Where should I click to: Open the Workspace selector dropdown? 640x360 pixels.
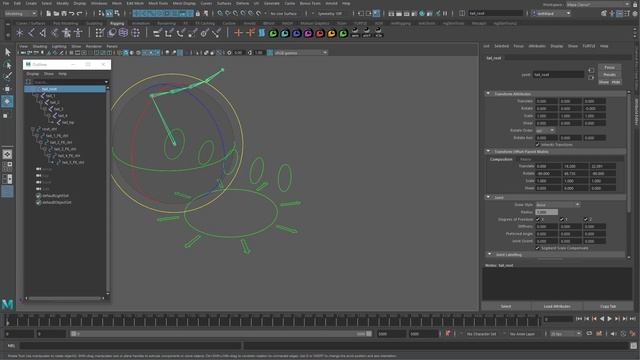(598, 4)
